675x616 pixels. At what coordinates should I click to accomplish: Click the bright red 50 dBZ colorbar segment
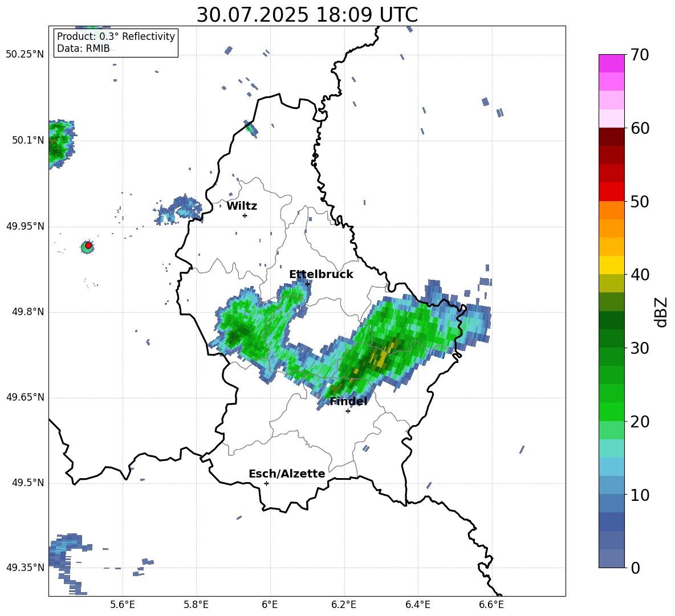611,192
